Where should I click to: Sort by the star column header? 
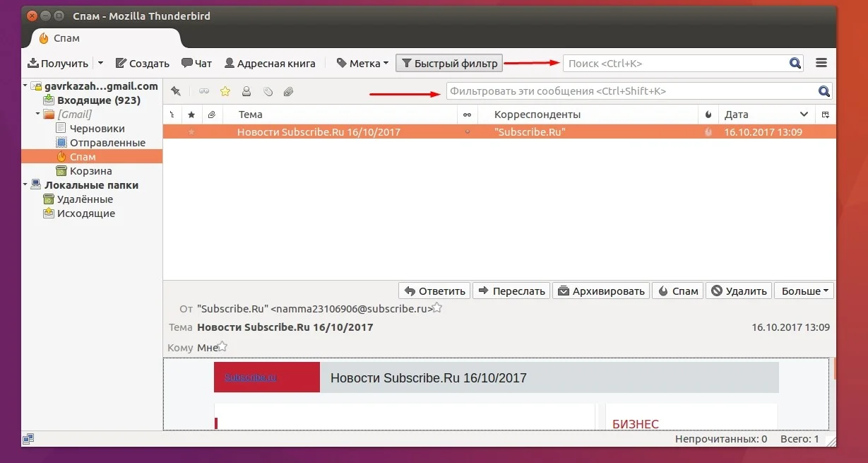(191, 114)
